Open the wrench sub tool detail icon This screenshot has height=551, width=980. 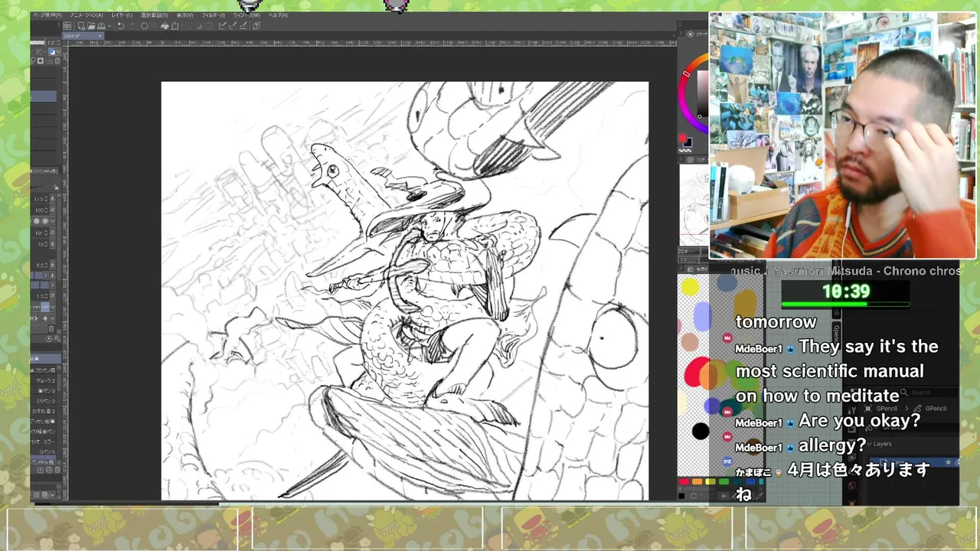click(57, 338)
